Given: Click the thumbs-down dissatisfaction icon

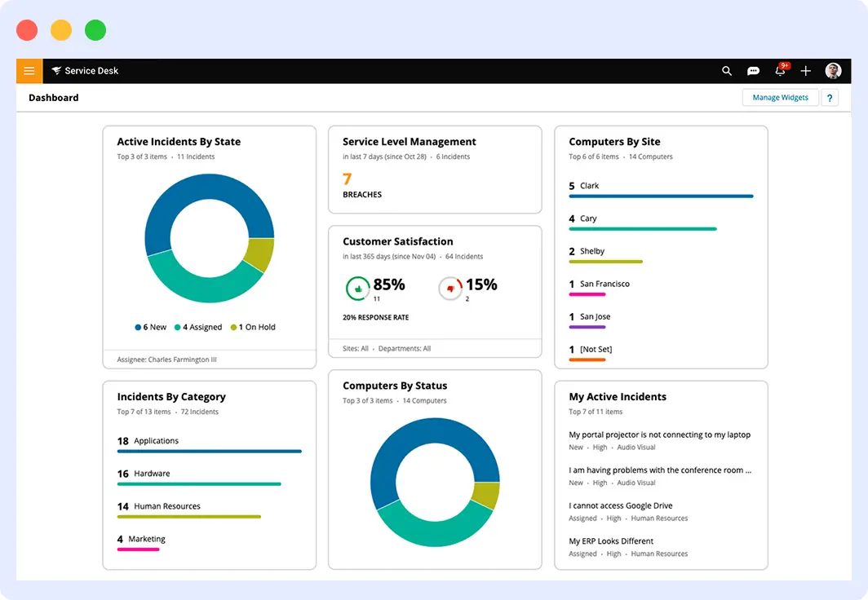Looking at the screenshot, I should coord(451,287).
